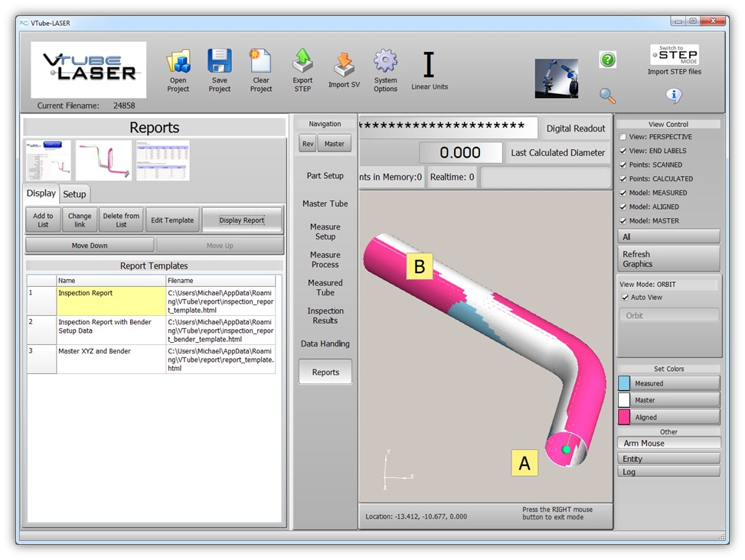This screenshot has height=560, width=745.
Task: Select the second report thumbnail with pink tube
Action: [103, 160]
